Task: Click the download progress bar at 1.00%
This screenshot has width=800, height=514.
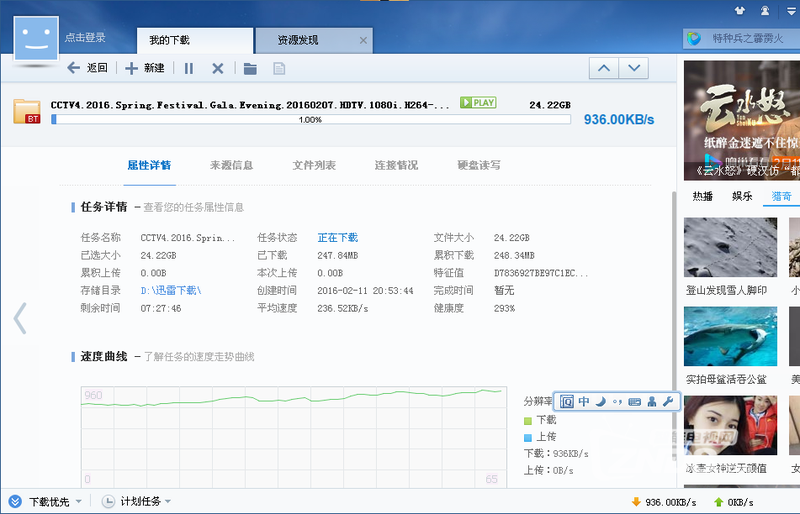Action: click(x=311, y=119)
